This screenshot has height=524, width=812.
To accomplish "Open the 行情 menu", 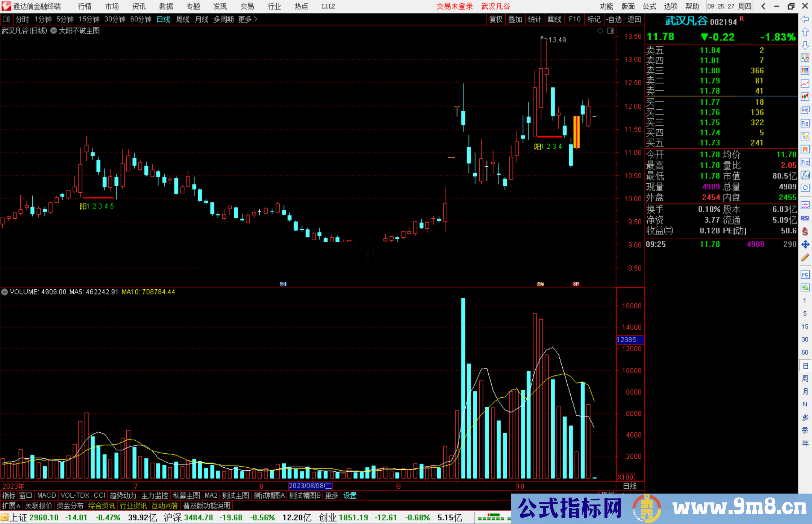I will [x=85, y=6].
